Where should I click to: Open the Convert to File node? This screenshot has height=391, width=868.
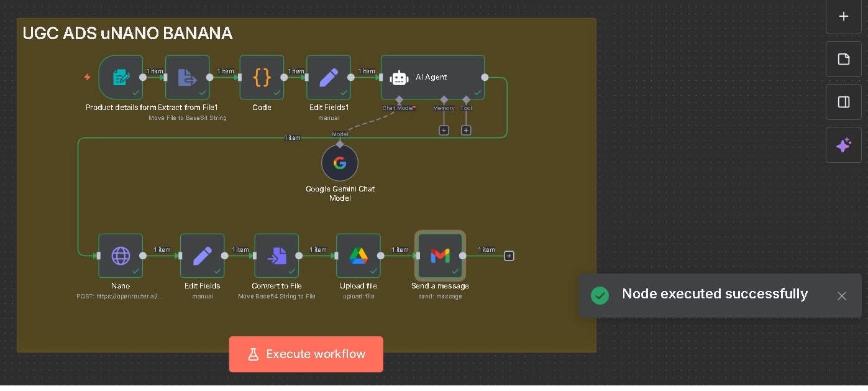point(276,255)
